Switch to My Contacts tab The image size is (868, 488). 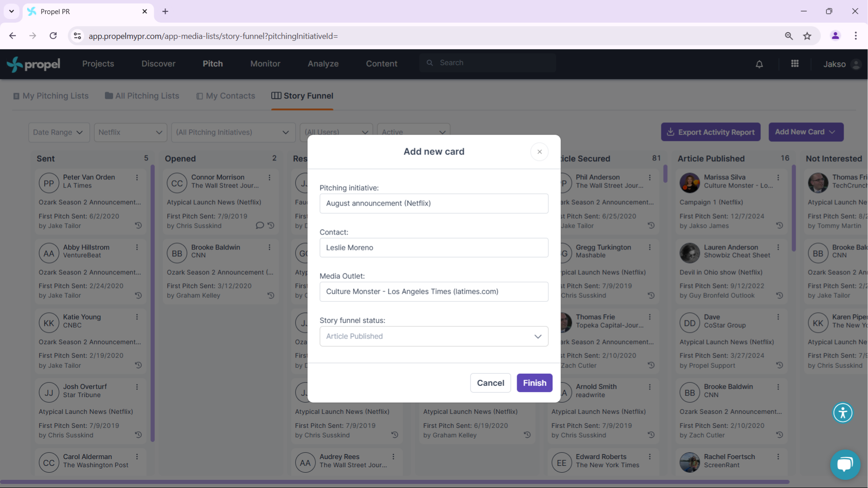[x=226, y=96]
